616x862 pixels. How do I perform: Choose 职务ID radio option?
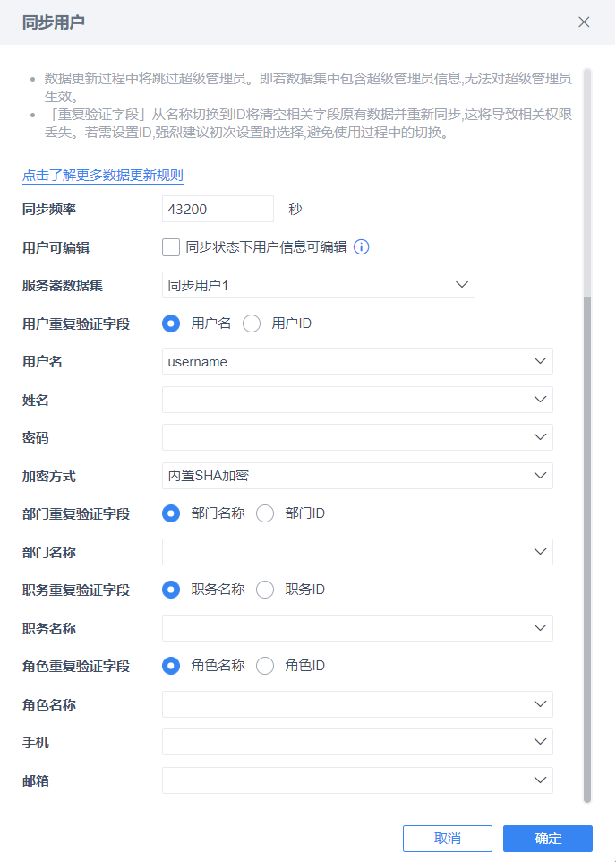pyautogui.click(x=265, y=590)
